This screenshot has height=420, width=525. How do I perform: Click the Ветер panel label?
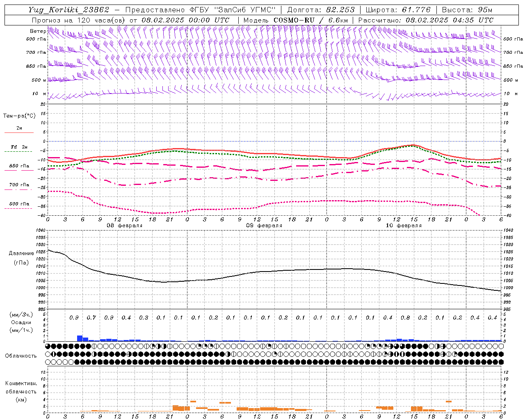point(38,31)
